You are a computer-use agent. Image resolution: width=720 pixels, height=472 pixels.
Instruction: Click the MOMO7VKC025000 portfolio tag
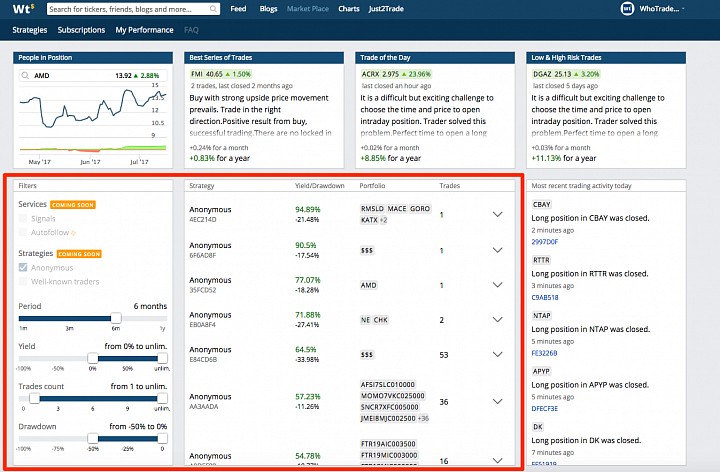point(393,396)
